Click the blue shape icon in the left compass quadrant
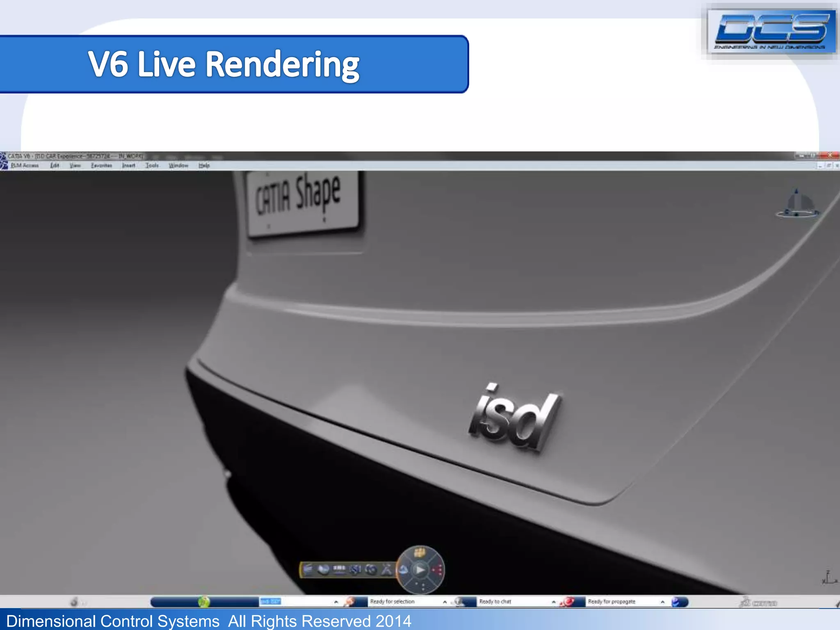 [404, 570]
